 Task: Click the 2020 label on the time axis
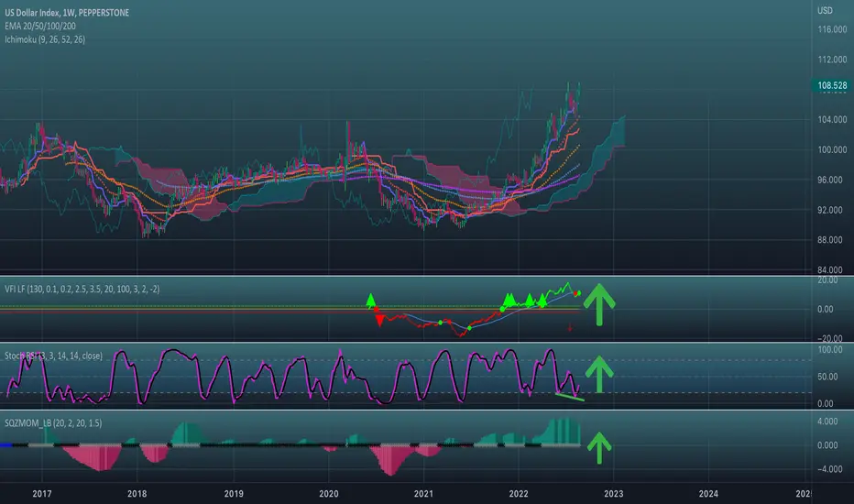(328, 494)
